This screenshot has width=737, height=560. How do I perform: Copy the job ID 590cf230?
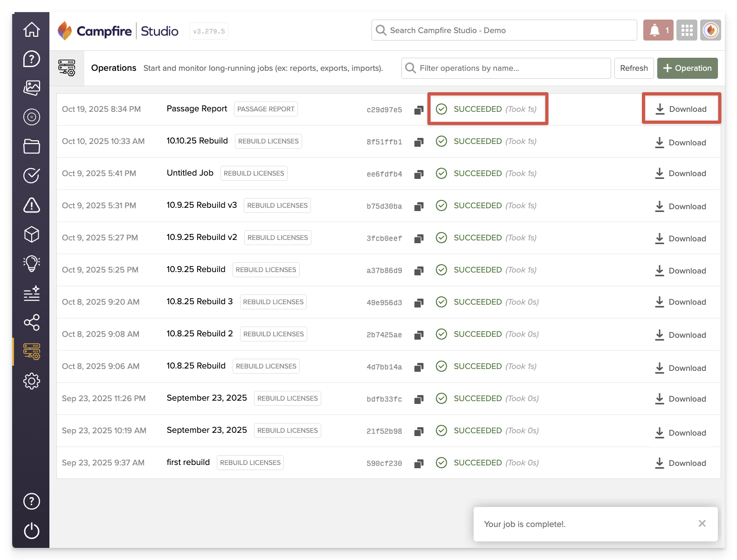[419, 464]
